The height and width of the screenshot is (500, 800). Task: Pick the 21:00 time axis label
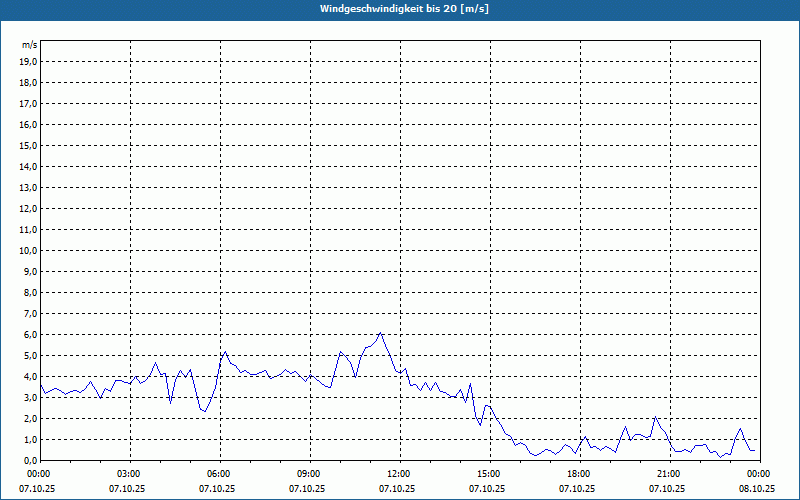coord(669,473)
